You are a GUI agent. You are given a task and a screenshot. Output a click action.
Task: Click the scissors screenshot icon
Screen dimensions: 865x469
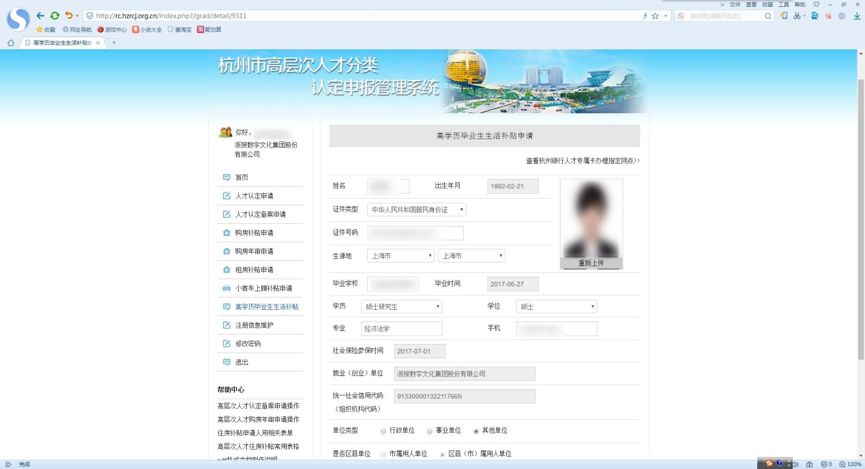click(x=798, y=16)
